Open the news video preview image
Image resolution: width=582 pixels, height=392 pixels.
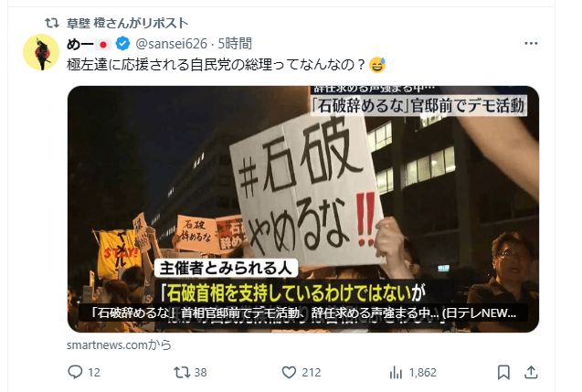(x=303, y=208)
